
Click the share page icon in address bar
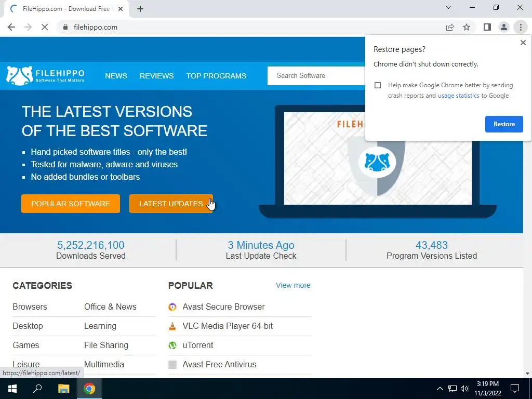[x=450, y=27]
